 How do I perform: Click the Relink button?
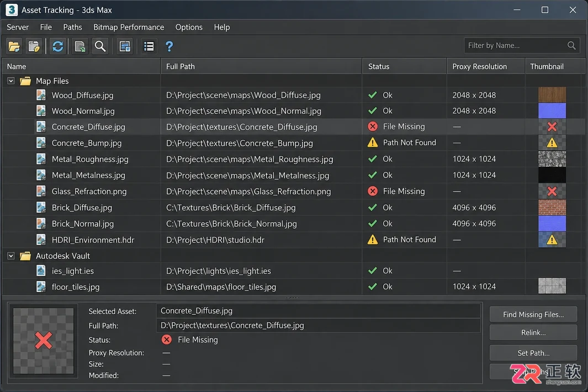tap(533, 332)
